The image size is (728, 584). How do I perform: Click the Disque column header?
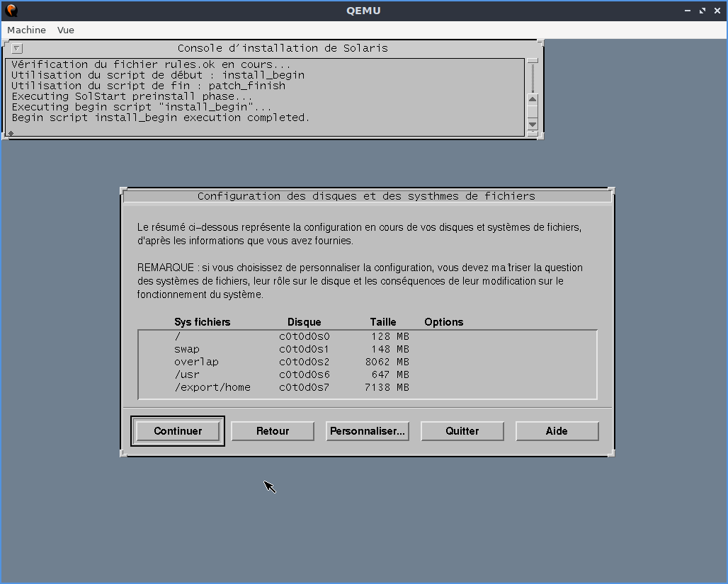click(304, 321)
